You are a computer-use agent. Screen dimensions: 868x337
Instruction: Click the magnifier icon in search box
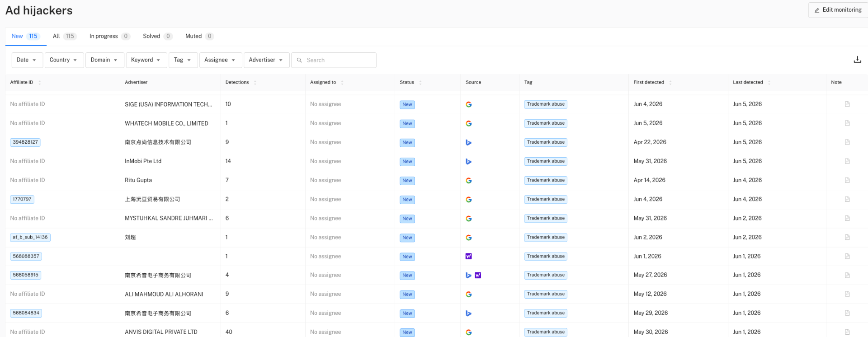[x=299, y=60]
